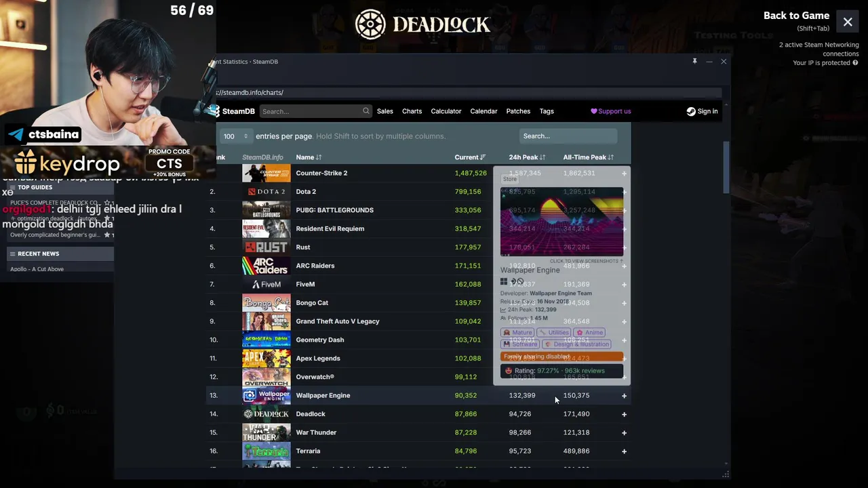
Task: Open the entries per page dropdown
Action: point(236,136)
